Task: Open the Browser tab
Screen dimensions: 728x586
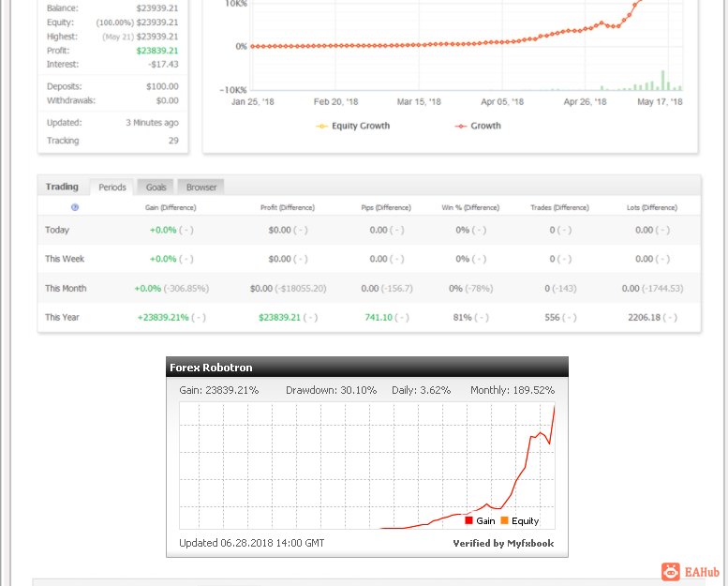Action: click(x=201, y=188)
